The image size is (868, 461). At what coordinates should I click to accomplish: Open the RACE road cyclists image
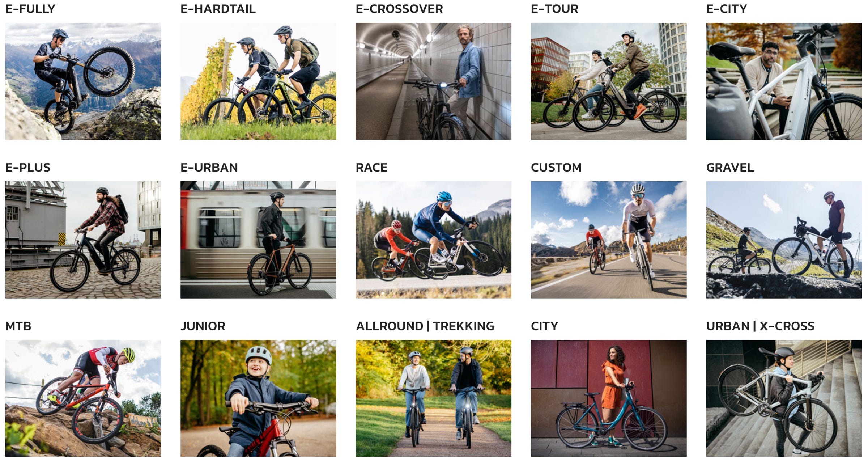(x=434, y=240)
